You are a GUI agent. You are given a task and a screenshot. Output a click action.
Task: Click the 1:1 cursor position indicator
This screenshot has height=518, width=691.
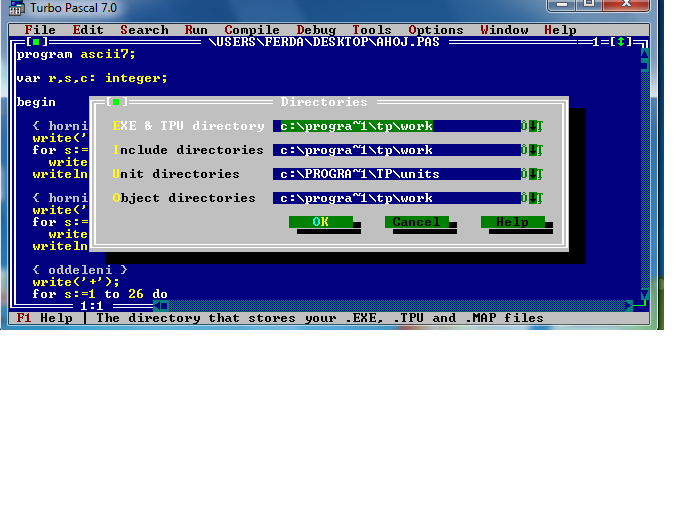[92, 306]
